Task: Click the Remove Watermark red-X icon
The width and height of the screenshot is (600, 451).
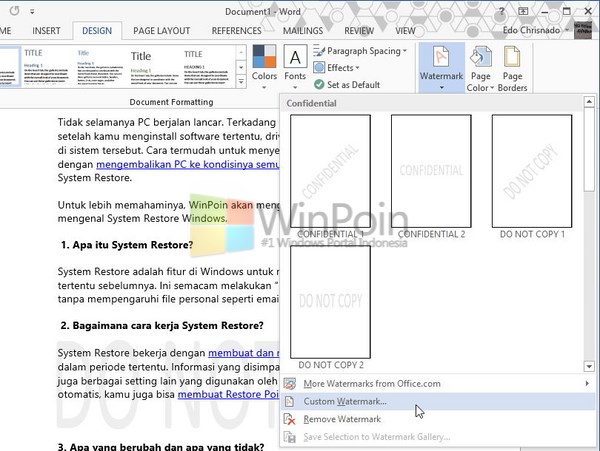Action: point(290,419)
